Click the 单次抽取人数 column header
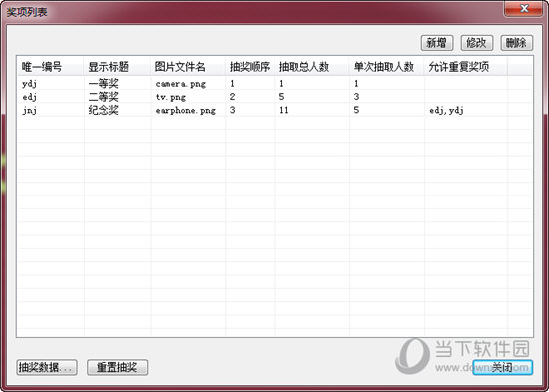 click(x=387, y=66)
